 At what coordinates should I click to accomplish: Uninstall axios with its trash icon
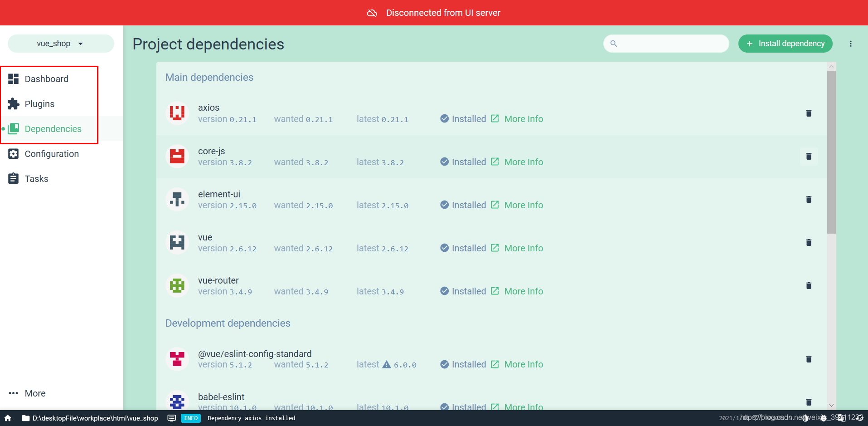(809, 113)
